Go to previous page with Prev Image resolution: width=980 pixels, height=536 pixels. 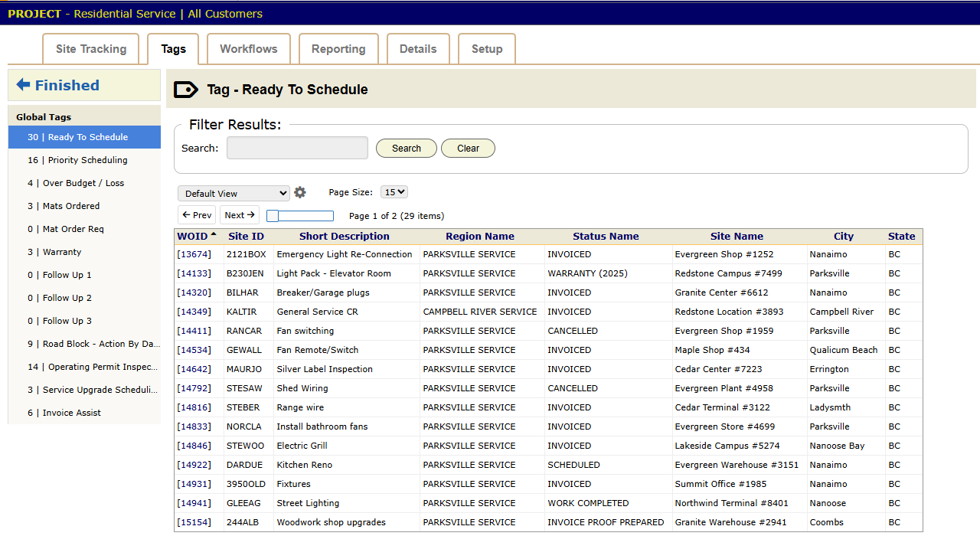point(197,215)
